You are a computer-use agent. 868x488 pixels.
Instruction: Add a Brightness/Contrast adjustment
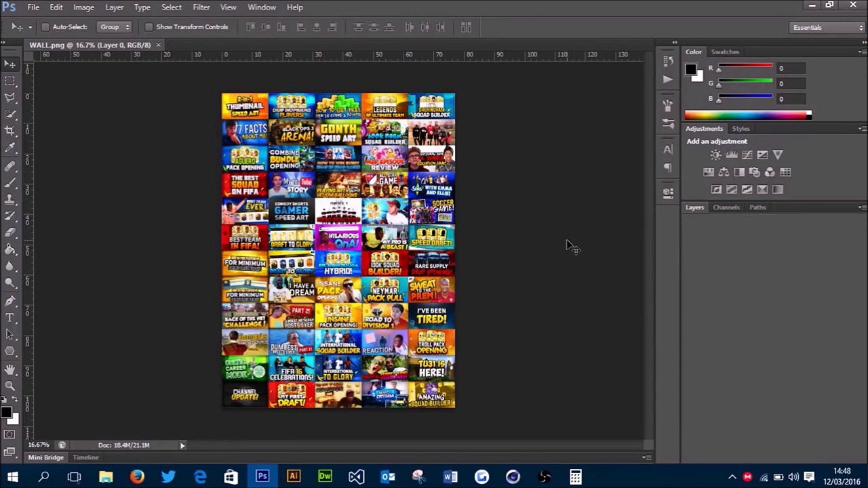tap(716, 155)
